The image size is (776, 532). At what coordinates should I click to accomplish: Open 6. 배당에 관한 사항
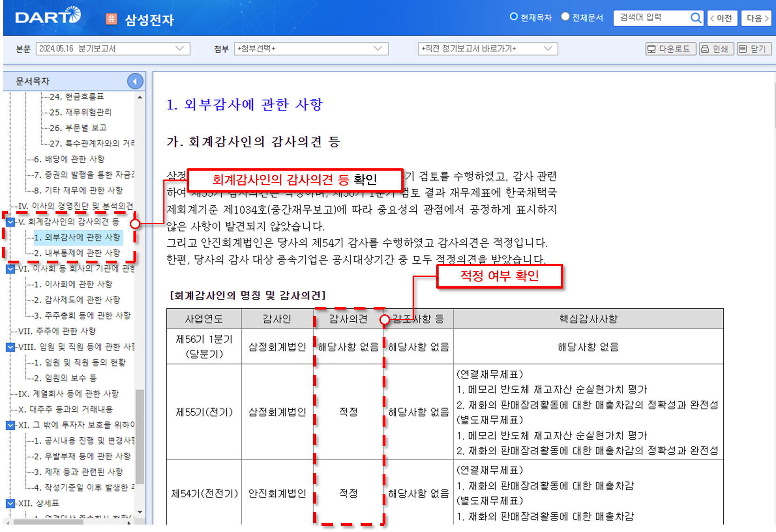coord(70,159)
